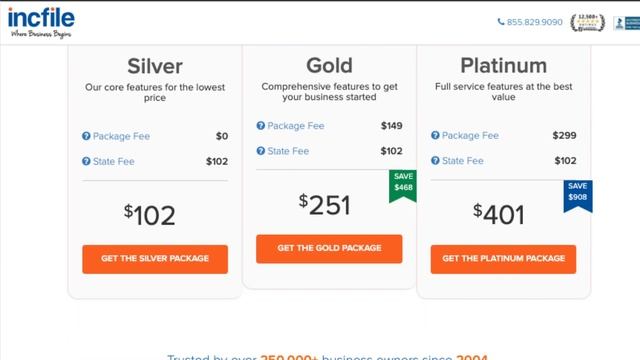640x360 pixels.
Task: Click the green Save $468 ribbon
Action: 403,186
